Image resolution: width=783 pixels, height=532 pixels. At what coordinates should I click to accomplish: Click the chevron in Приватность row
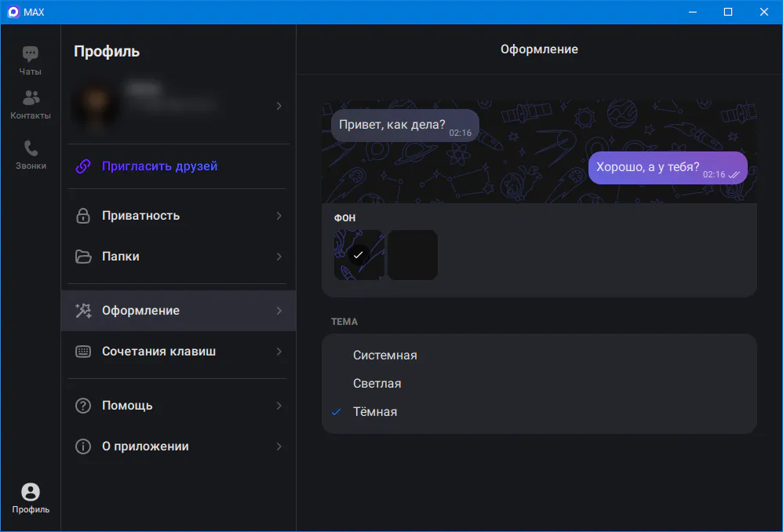click(279, 216)
